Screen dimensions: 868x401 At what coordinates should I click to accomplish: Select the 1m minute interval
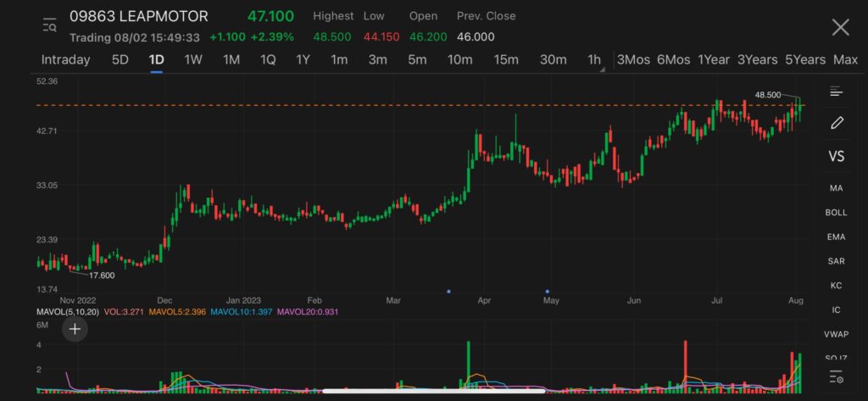tap(339, 60)
